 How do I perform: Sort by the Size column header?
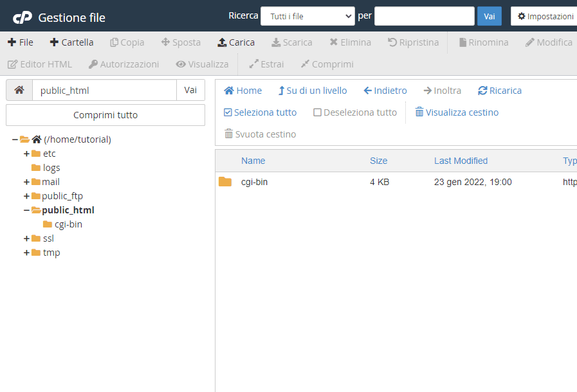pos(378,161)
